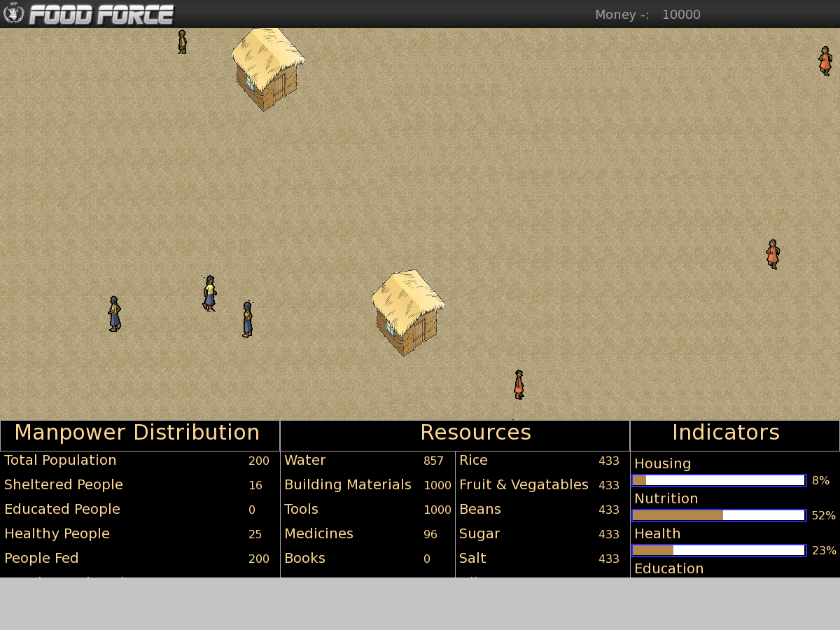Click the WFP emblem beside the Food Force logo
Image resolution: width=840 pixels, height=630 pixels.
pyautogui.click(x=13, y=14)
